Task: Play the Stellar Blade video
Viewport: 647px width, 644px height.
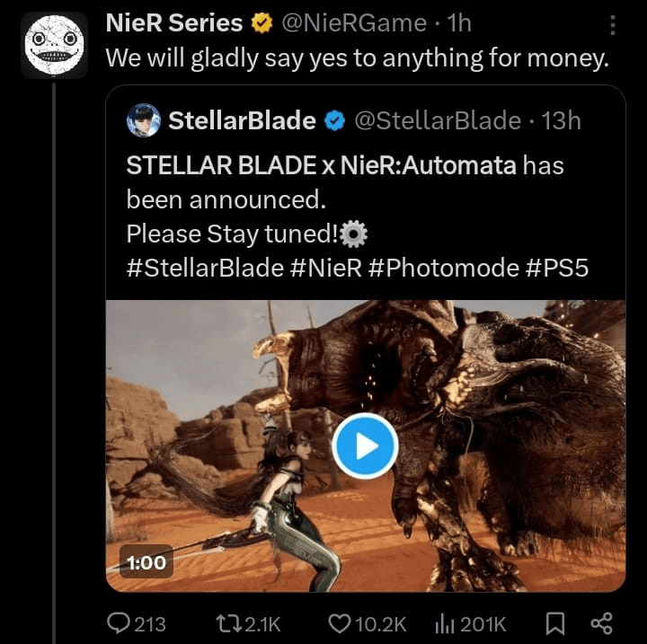Action: (x=364, y=446)
